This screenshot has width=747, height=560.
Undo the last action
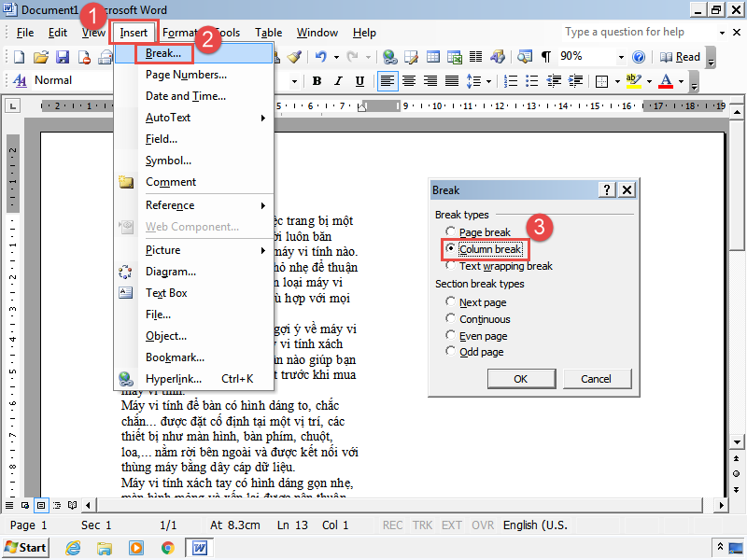(320, 57)
